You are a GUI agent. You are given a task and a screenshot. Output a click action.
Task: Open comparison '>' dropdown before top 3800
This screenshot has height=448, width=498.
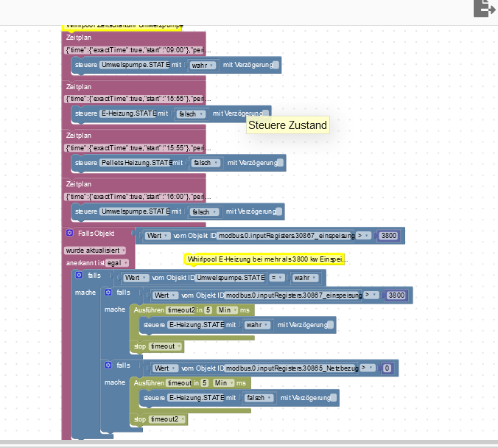[364, 236]
